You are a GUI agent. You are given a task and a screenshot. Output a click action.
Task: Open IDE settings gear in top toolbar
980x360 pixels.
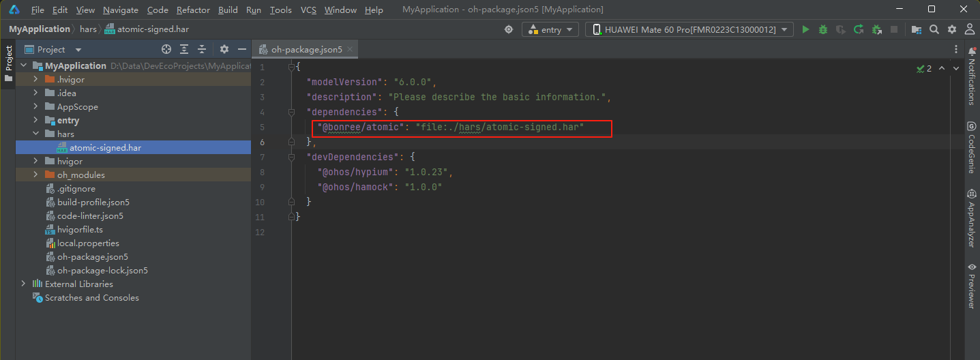click(951, 29)
